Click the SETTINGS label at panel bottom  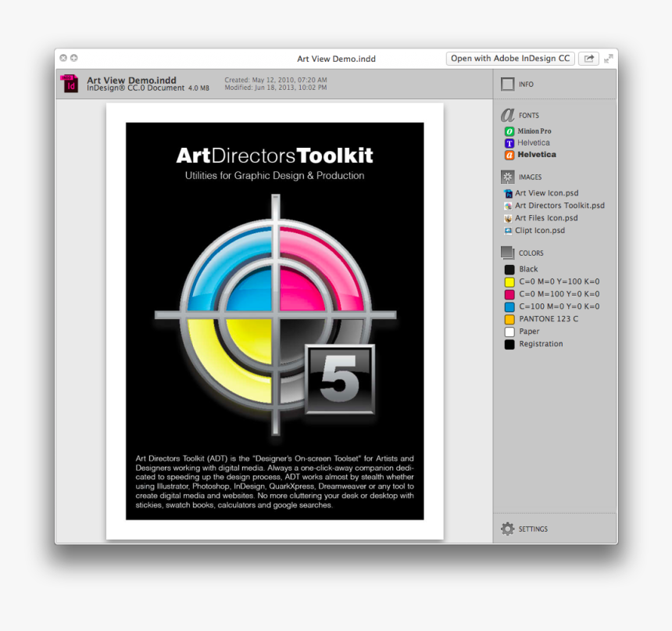pos(533,529)
